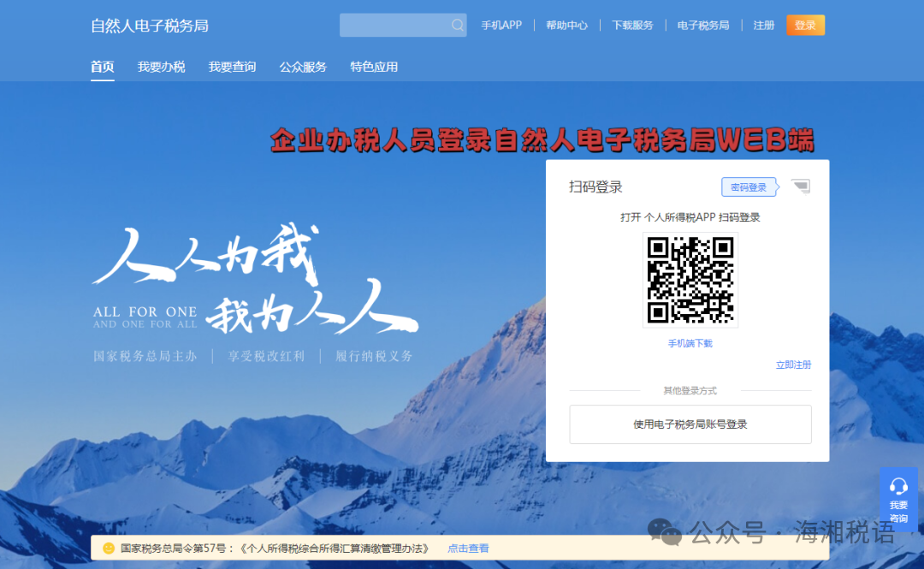Click the search magnifier icon
The image size is (924, 569).
pyautogui.click(x=457, y=25)
